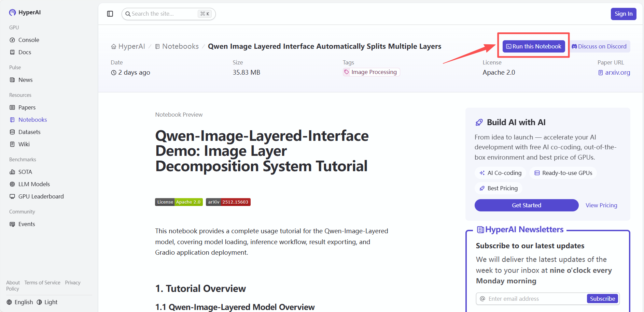The image size is (644, 312).
Task: Open the View Pricing link
Action: 601,205
